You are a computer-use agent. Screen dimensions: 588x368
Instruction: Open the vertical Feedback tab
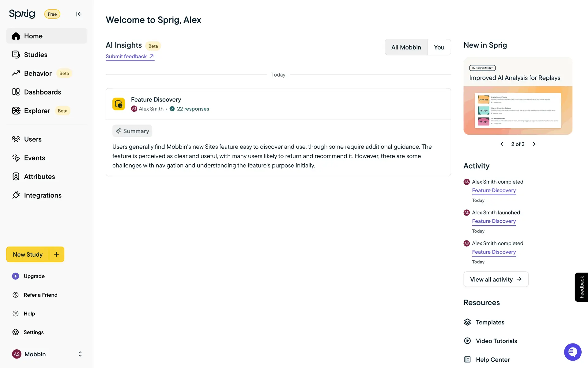(x=581, y=287)
